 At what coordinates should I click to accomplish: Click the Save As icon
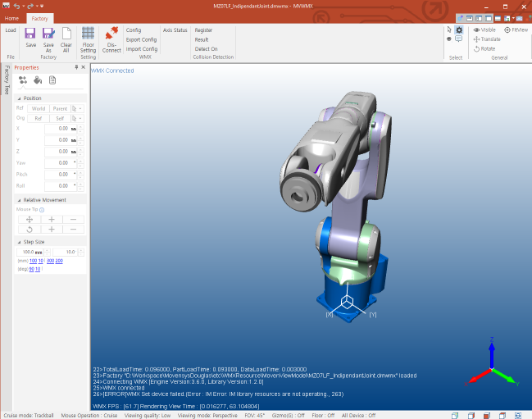pos(48,34)
